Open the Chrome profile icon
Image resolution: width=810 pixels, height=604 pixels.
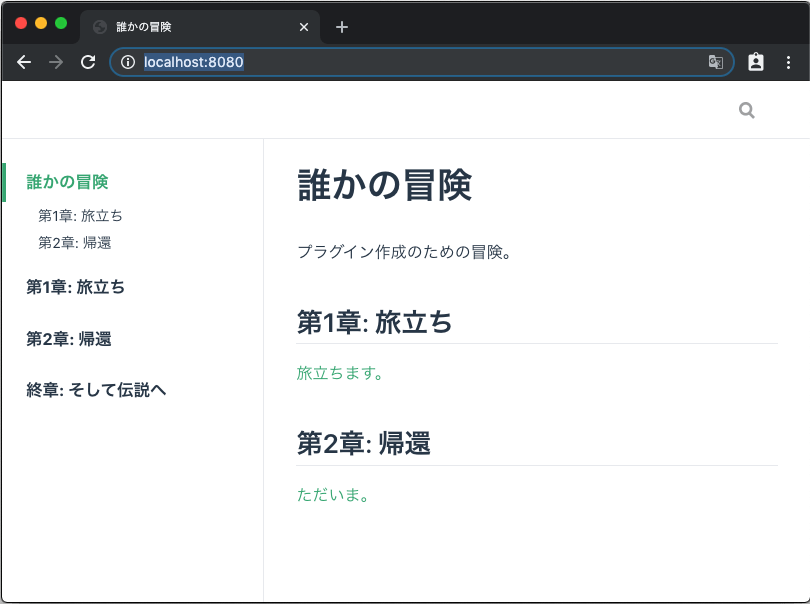pyautogui.click(x=756, y=62)
